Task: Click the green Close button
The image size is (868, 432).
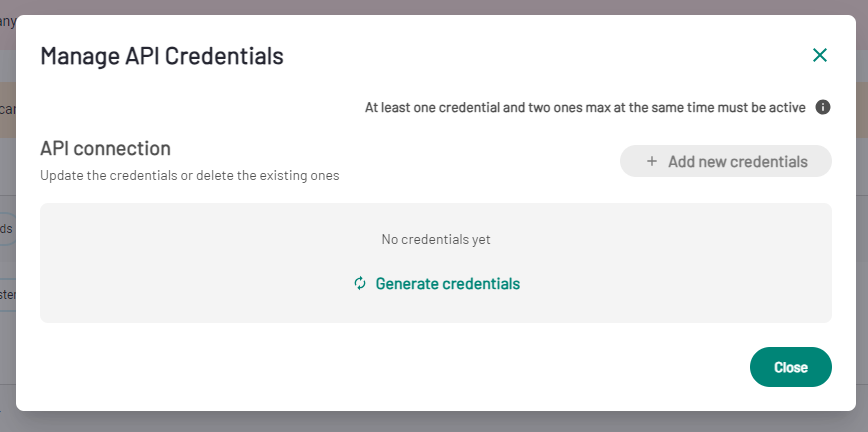Action: 790,367
